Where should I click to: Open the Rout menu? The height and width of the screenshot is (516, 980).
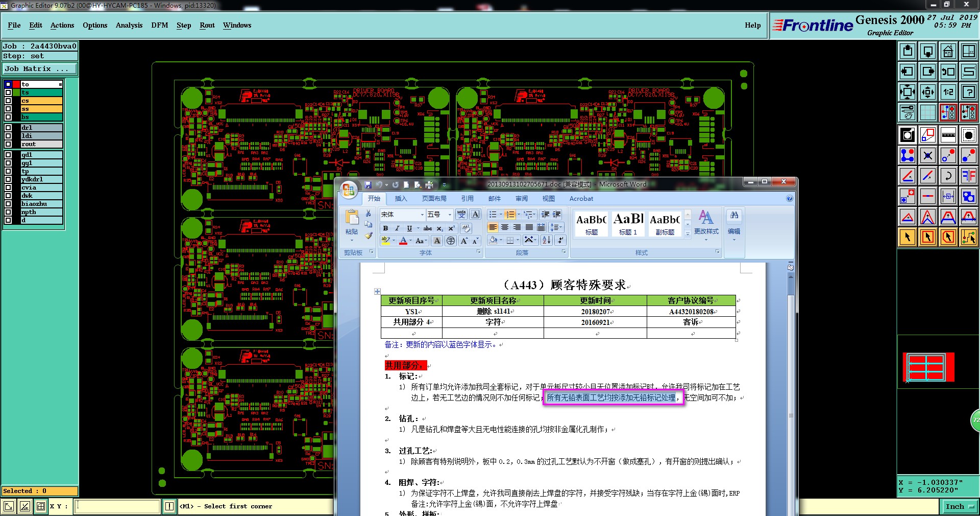(x=207, y=25)
